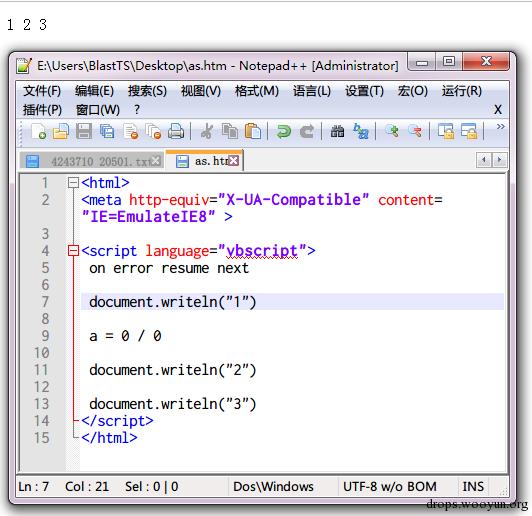Click the Zoom In magnifier icon
532x516 pixels.
392,131
